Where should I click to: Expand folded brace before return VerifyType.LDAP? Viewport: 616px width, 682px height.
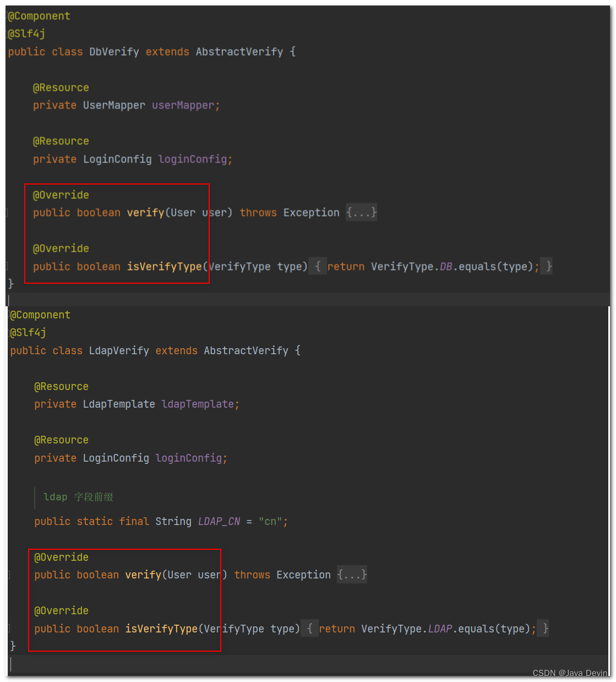point(309,629)
